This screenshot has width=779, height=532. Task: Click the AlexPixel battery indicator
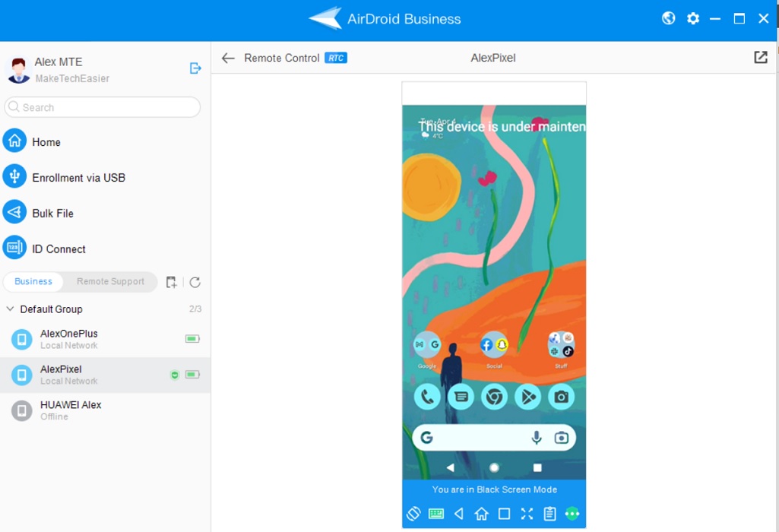[x=192, y=375]
